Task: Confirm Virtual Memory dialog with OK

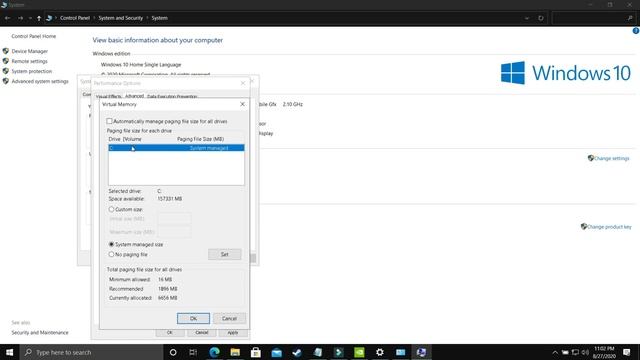Action: pos(193,318)
